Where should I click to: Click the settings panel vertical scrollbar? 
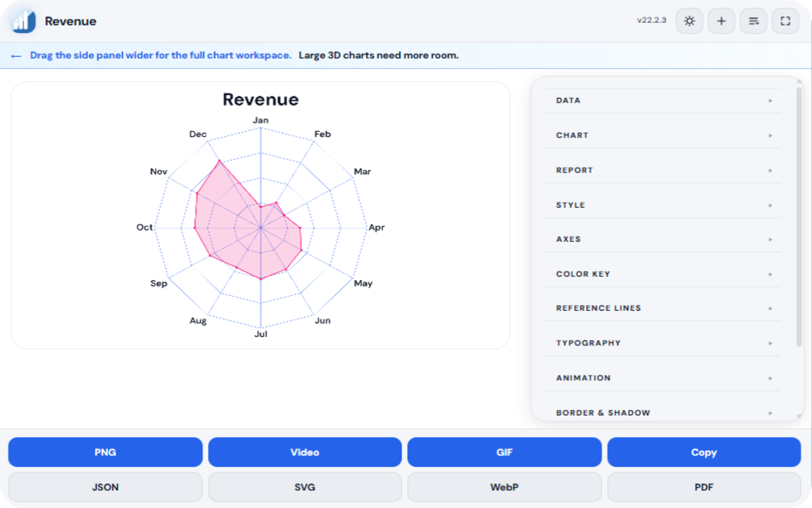[x=799, y=217]
